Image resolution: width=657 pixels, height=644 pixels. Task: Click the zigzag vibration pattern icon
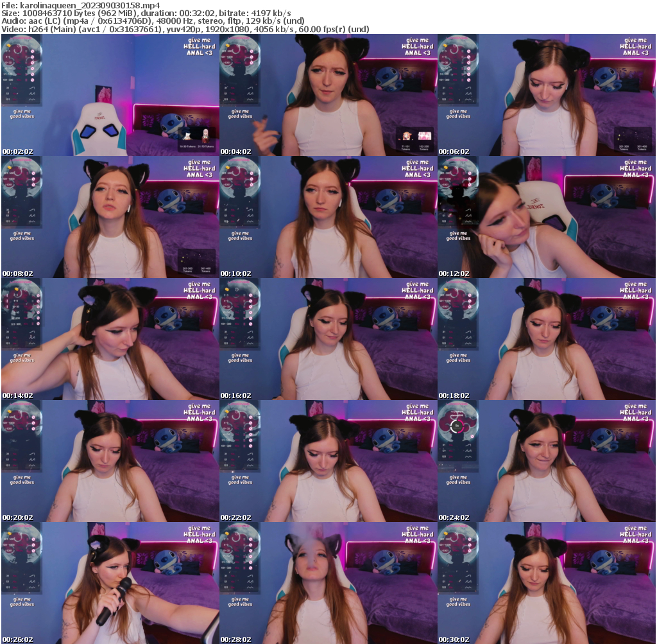tap(31, 93)
